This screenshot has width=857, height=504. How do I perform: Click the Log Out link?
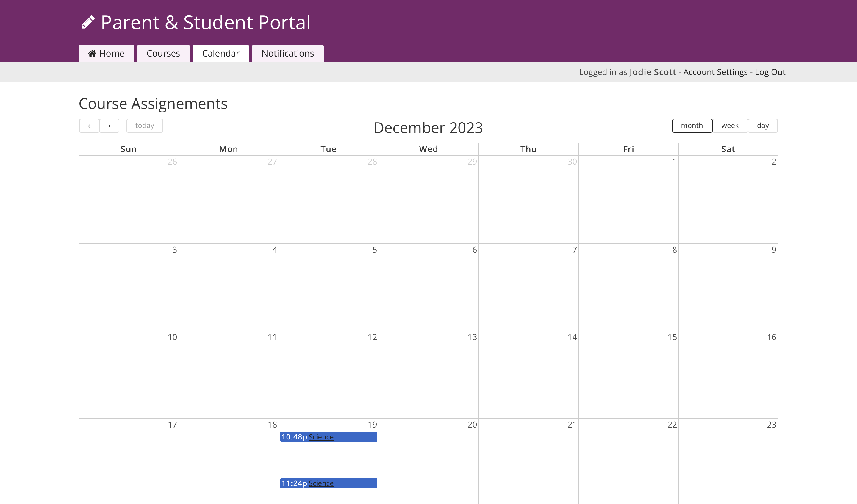(770, 72)
